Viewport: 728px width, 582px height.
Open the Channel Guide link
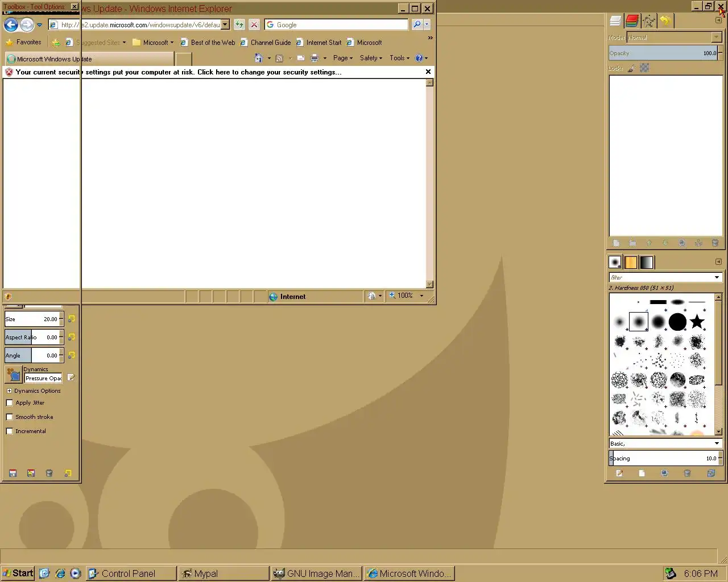coord(266,43)
